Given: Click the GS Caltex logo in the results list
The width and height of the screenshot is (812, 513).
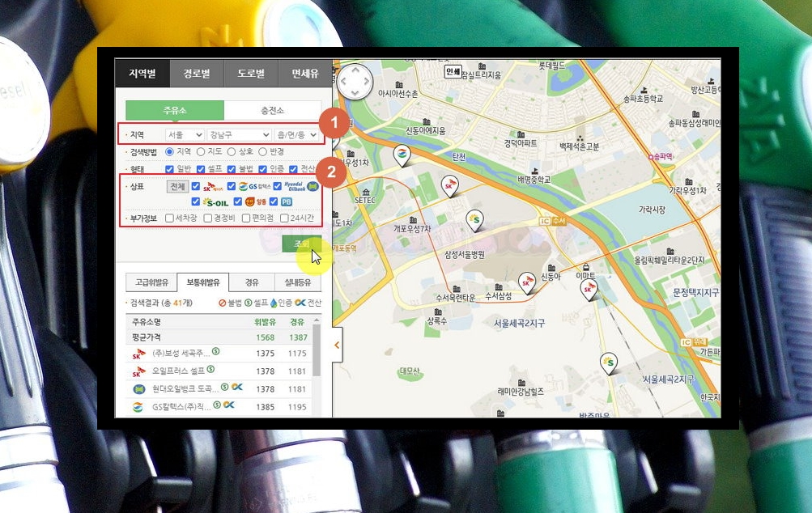Looking at the screenshot, I should tap(138, 407).
